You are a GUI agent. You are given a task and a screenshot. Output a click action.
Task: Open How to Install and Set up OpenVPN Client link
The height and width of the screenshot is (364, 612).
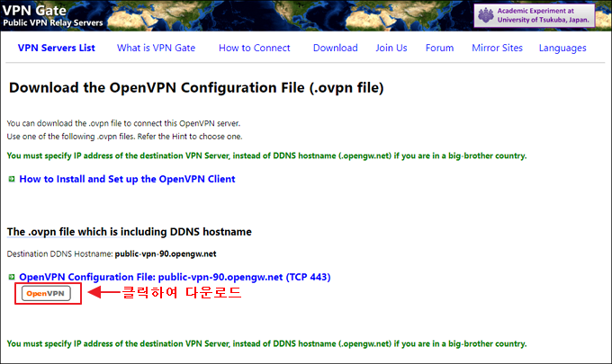coord(127,179)
